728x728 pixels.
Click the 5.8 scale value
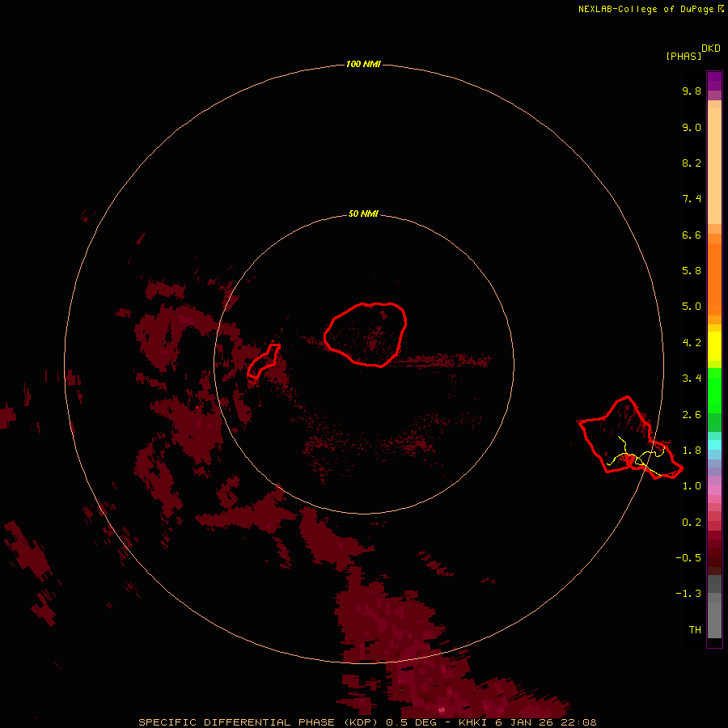692,270
